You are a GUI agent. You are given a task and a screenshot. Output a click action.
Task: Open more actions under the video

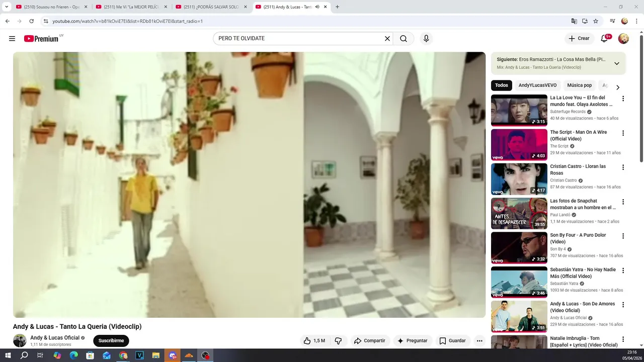point(479,341)
